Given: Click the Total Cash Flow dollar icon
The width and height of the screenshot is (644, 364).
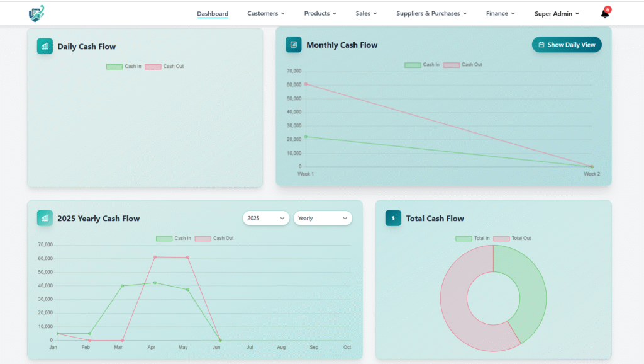Looking at the screenshot, I should coord(393,218).
